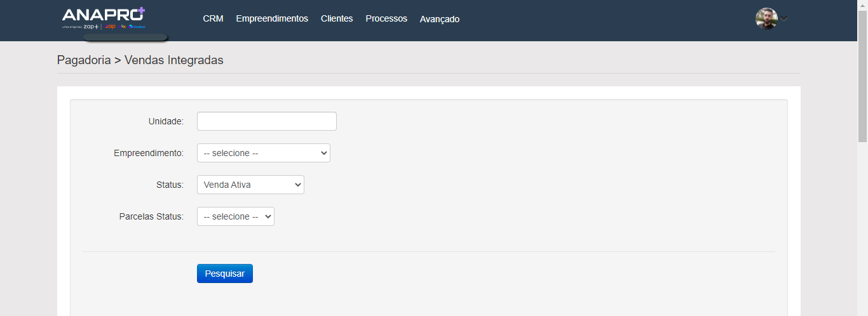Click the scrollbar up arrow

(x=862, y=4)
